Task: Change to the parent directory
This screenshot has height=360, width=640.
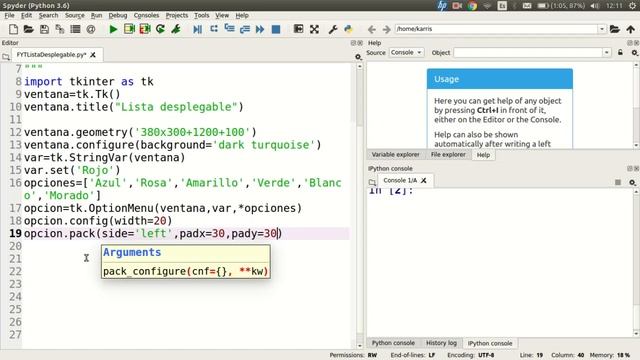Action: [x=631, y=29]
